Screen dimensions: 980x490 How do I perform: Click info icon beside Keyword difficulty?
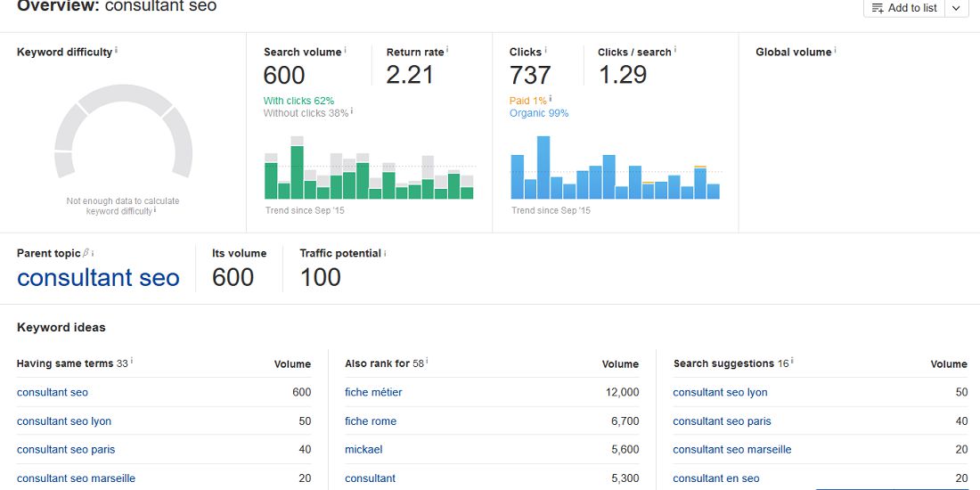coord(116,51)
